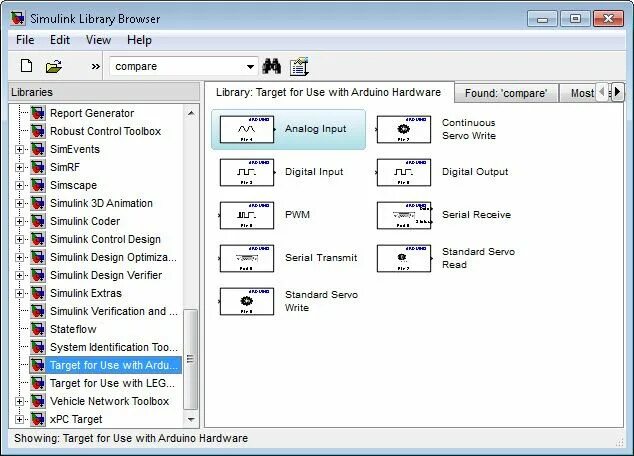Screen dimensions: 634x456
Task: Click the Simulink Extras library icon
Action: (x=38, y=293)
